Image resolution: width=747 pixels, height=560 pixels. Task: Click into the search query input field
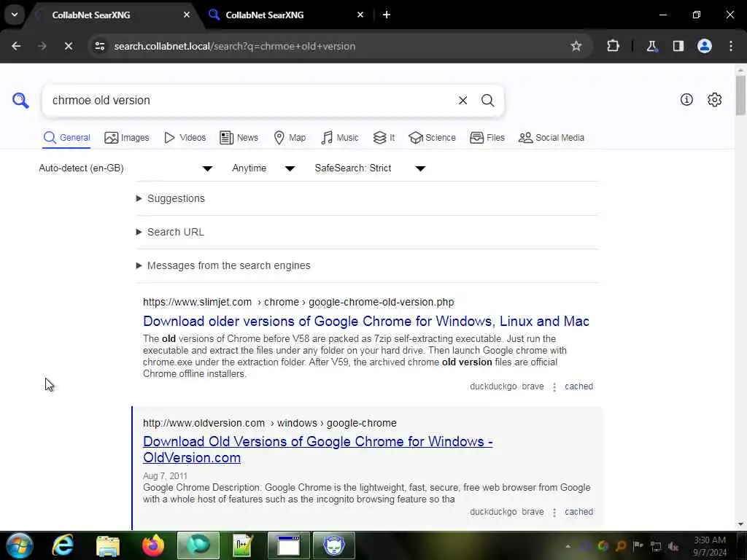click(x=250, y=101)
